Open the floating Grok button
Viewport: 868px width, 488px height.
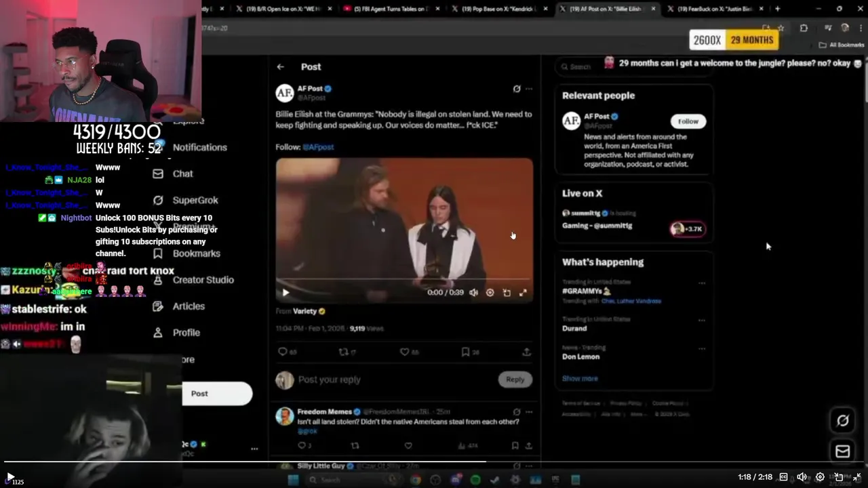[842, 421]
